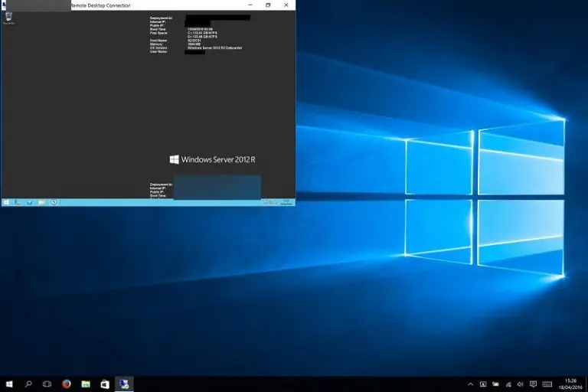Viewport: 588px width, 392px height.
Task: Open the volume speaker icon
Action: coord(520,384)
